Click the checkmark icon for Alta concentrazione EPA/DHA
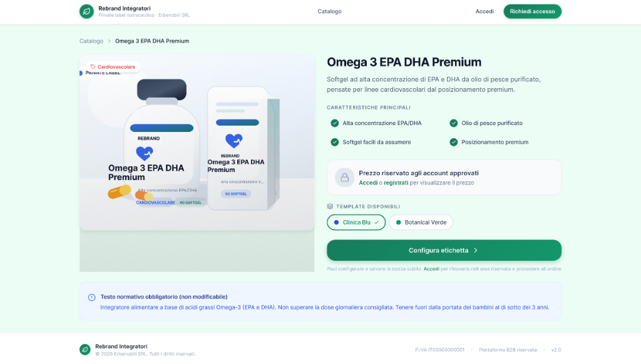This screenshot has height=364, width=641. tap(334, 123)
